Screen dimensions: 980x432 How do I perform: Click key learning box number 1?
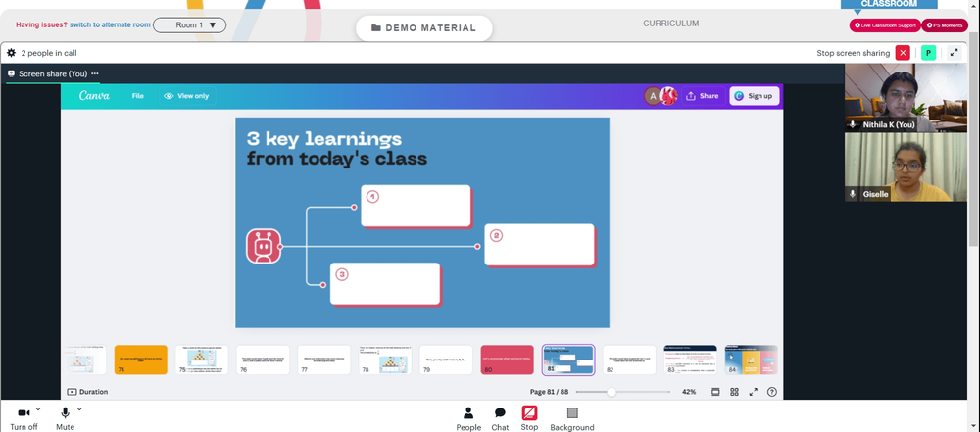[416, 206]
